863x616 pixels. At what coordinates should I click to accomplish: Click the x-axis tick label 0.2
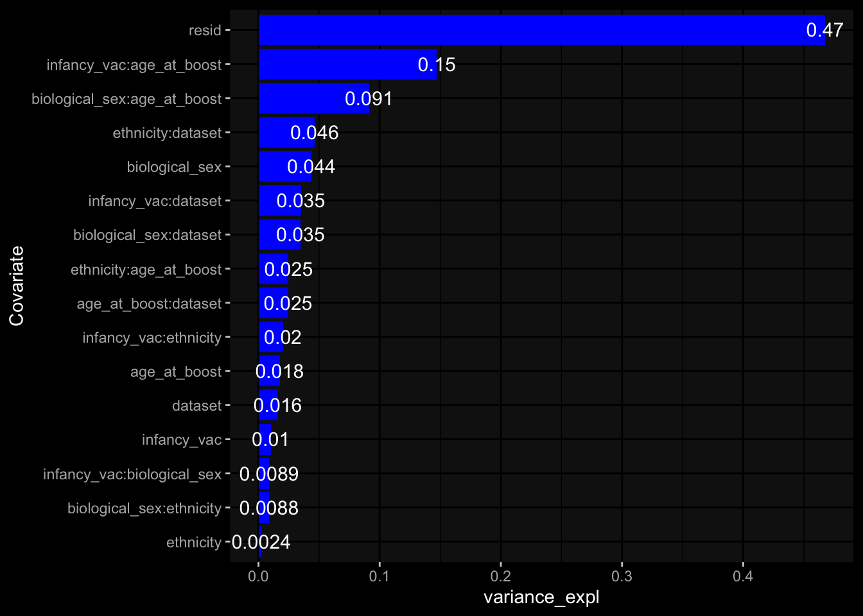(x=501, y=576)
